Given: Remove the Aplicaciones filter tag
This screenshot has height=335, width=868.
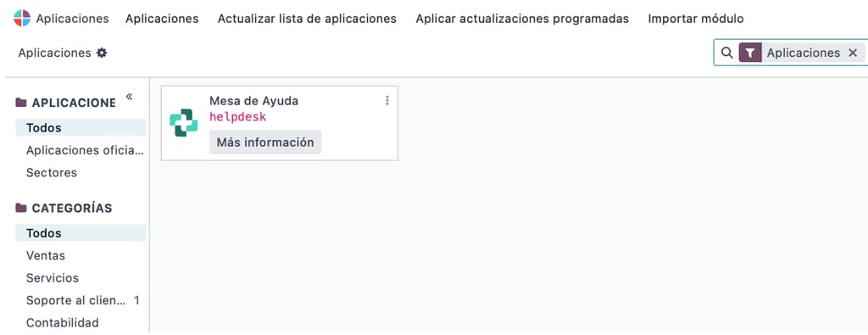Looking at the screenshot, I should tap(853, 53).
